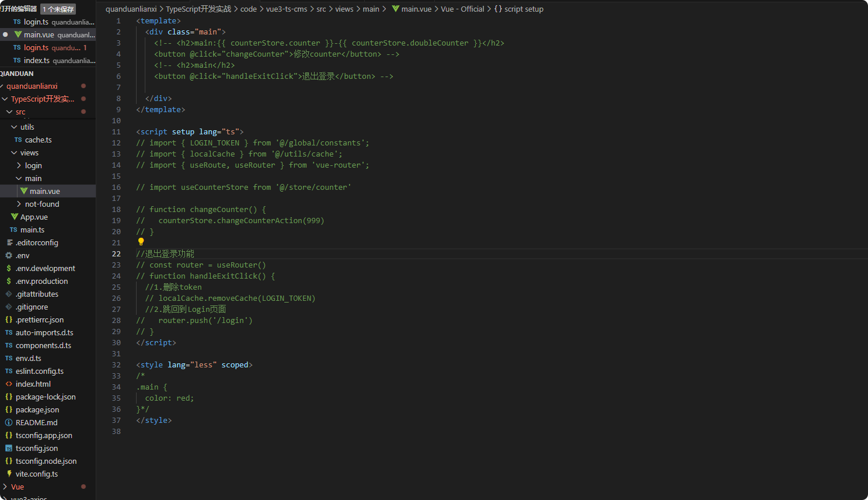Click the dollar icon of .env.production
The image size is (868, 500).
[9, 281]
